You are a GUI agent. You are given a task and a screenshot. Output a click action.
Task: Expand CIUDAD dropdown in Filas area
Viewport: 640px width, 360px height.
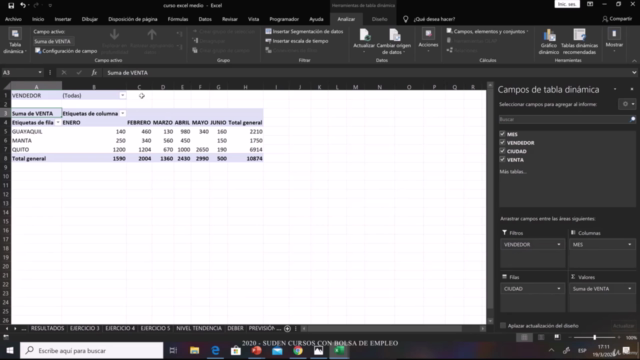(x=558, y=289)
